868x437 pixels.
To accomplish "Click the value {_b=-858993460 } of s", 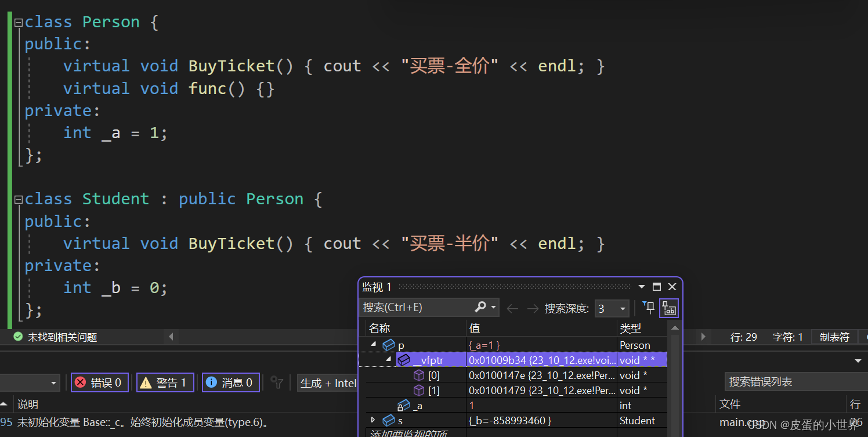I will [510, 420].
